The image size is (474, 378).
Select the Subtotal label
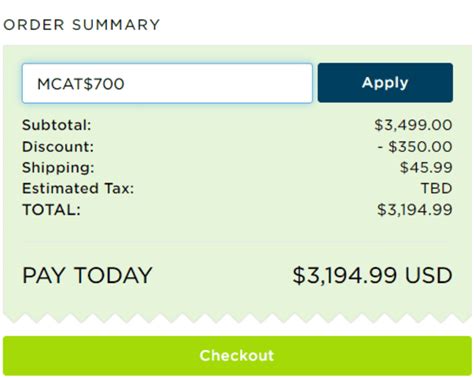pyautogui.click(x=56, y=125)
